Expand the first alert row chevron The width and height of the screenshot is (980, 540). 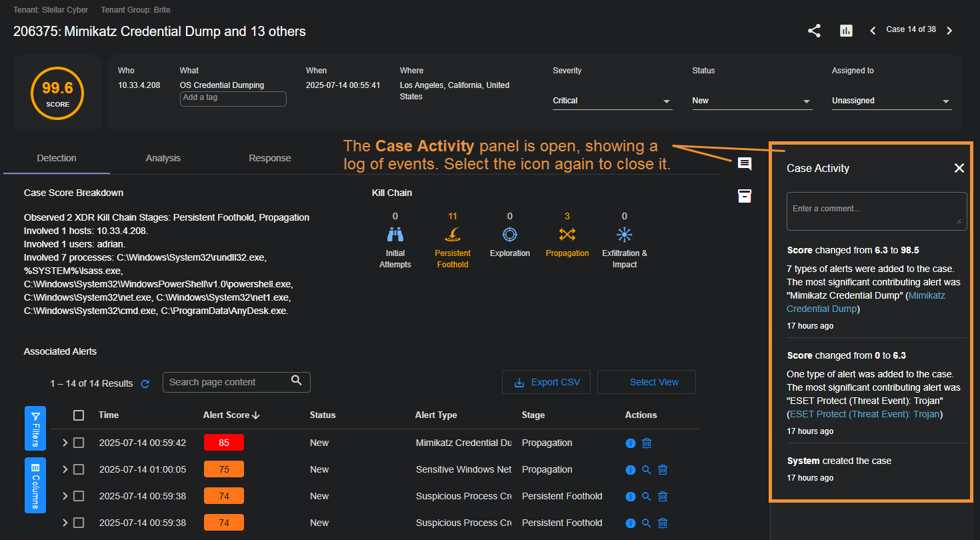(65, 443)
